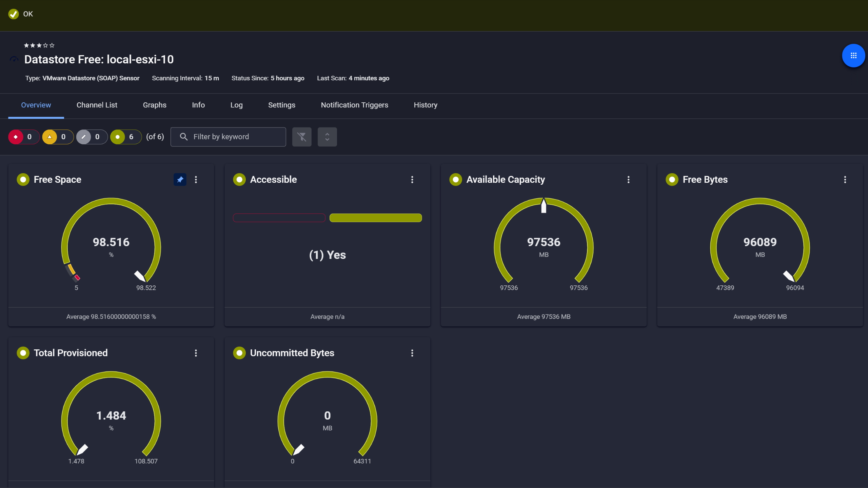Image resolution: width=868 pixels, height=488 pixels.
Task: Open the History tab
Action: 426,105
